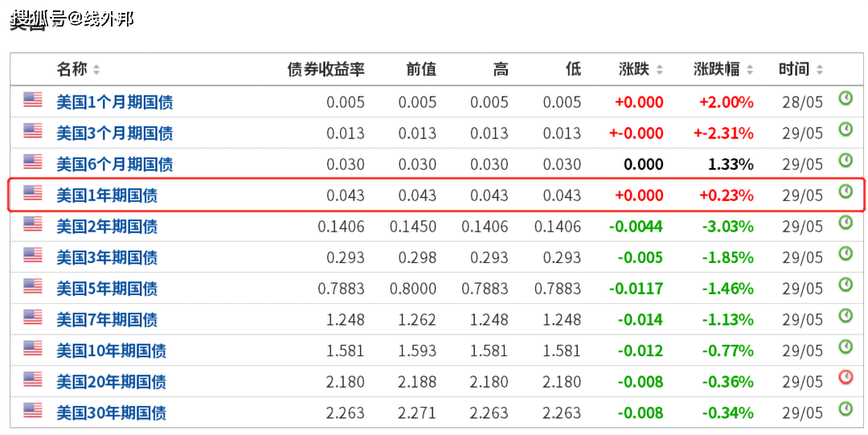This screenshot has height=435, width=868.
Task: Click the clock icon for 美国1个月期国债
Action: click(x=845, y=98)
